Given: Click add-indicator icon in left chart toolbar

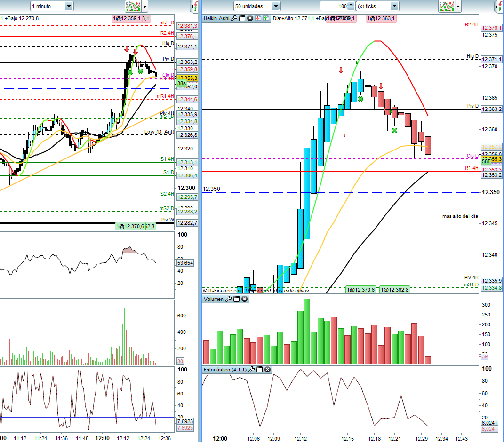Looking at the screenshot, I should click(133, 6).
